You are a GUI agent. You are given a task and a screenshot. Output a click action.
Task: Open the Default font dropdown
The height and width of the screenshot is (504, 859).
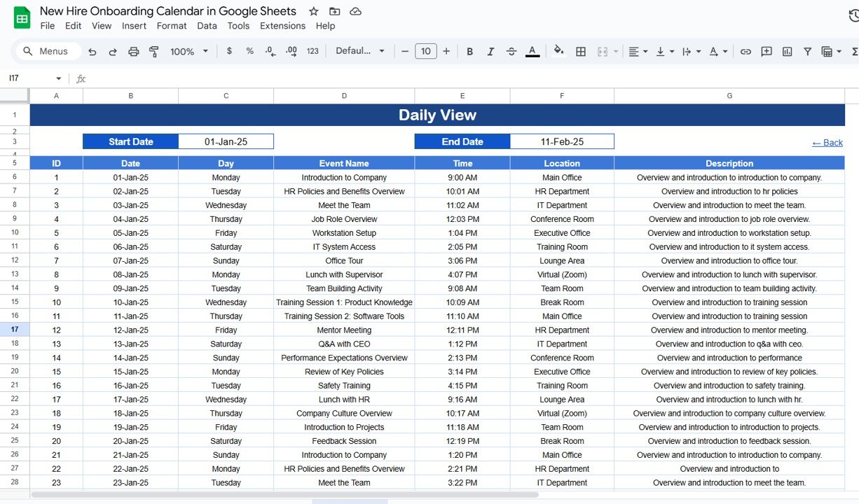pos(360,51)
